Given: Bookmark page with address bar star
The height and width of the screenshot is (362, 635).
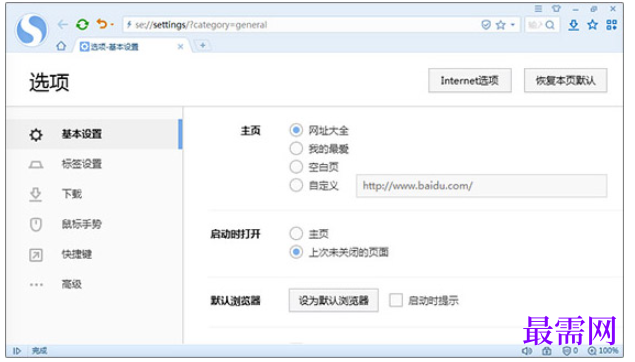Looking at the screenshot, I should pos(501,25).
